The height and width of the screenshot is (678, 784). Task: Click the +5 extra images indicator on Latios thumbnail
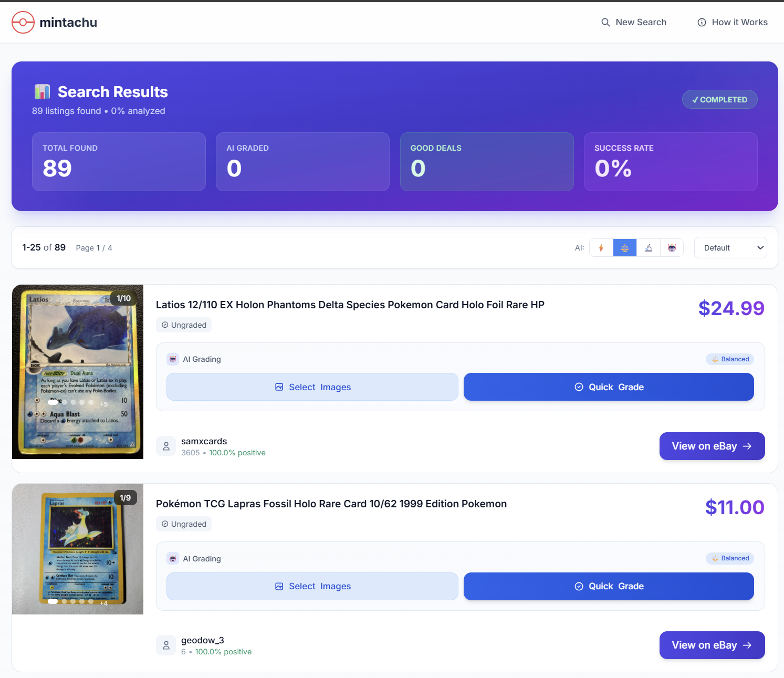pos(103,404)
